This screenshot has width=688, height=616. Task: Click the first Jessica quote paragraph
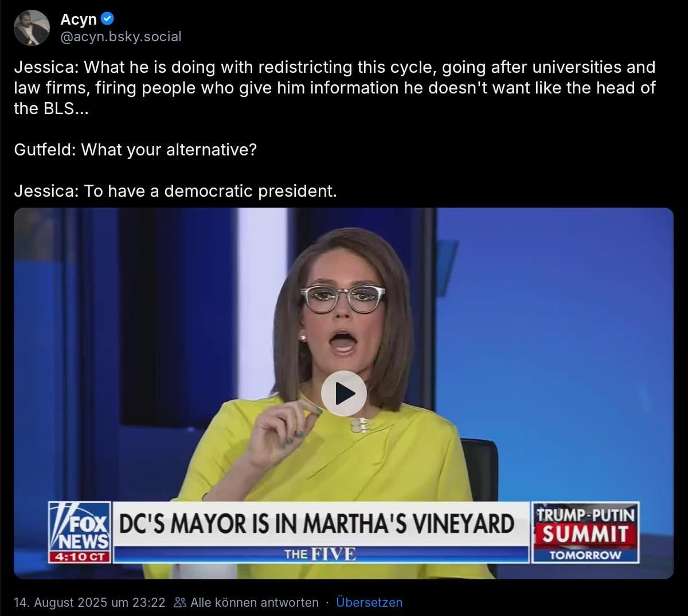coord(335,88)
